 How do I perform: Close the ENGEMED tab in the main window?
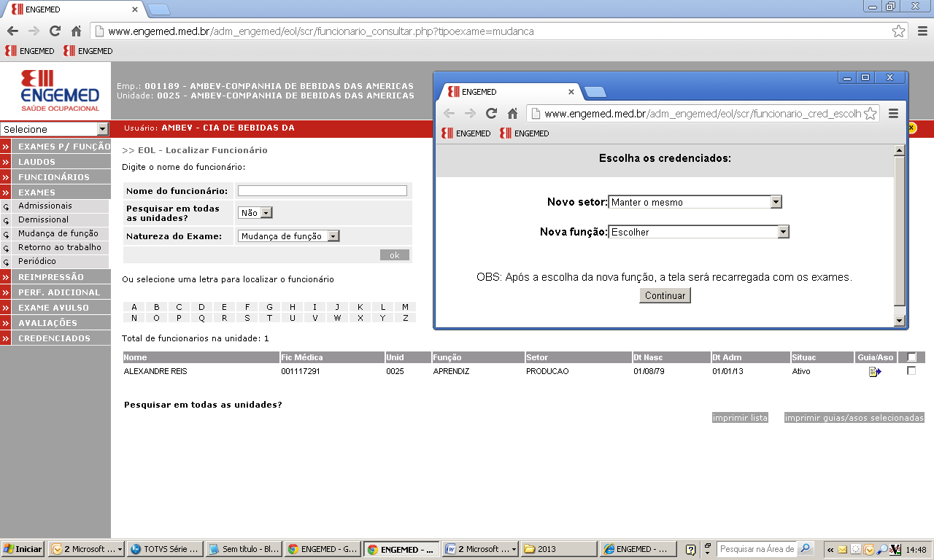coord(134,10)
